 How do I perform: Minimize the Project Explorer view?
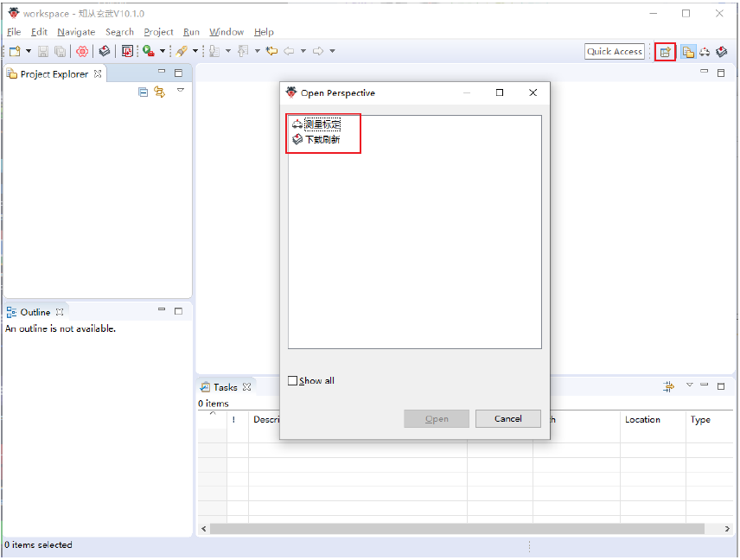[162, 71]
